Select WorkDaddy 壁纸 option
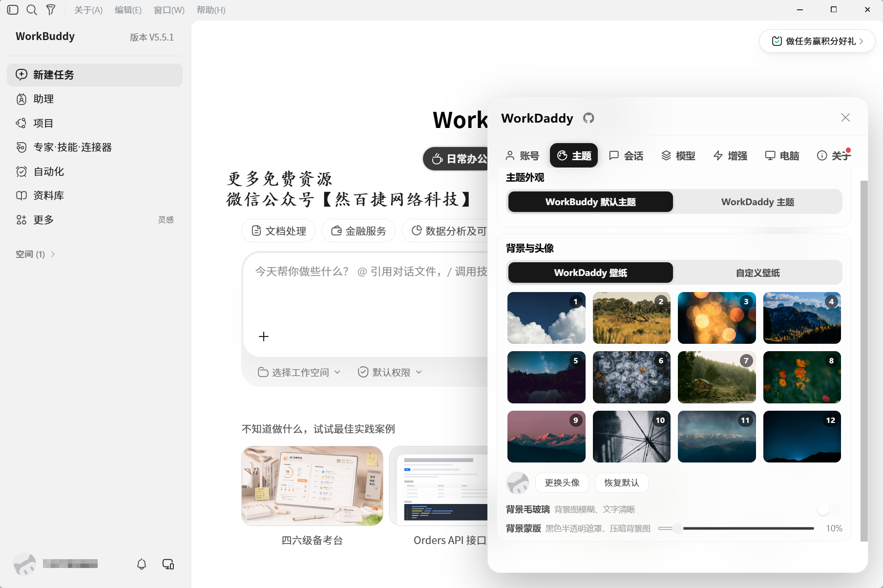This screenshot has width=883, height=588. pyautogui.click(x=590, y=273)
